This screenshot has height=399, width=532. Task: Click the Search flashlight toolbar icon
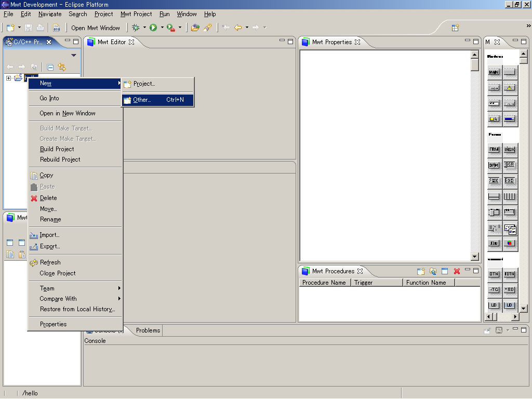[207, 28]
